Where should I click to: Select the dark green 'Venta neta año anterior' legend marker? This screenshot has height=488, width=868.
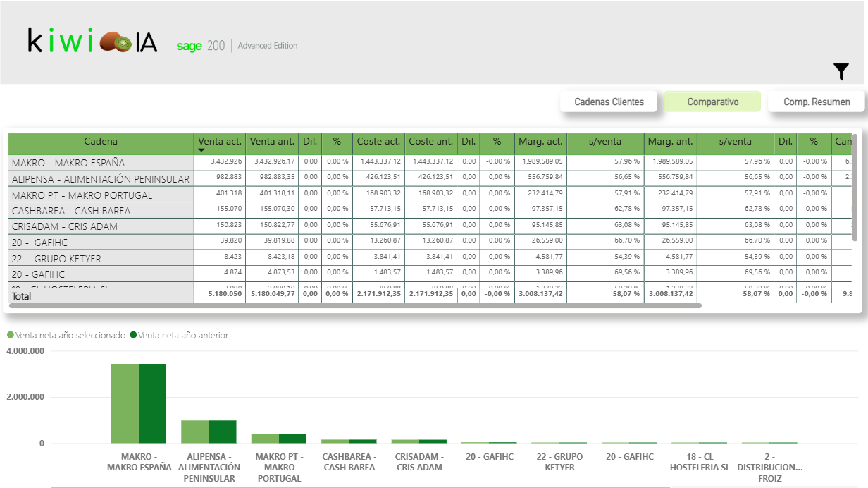(133, 336)
